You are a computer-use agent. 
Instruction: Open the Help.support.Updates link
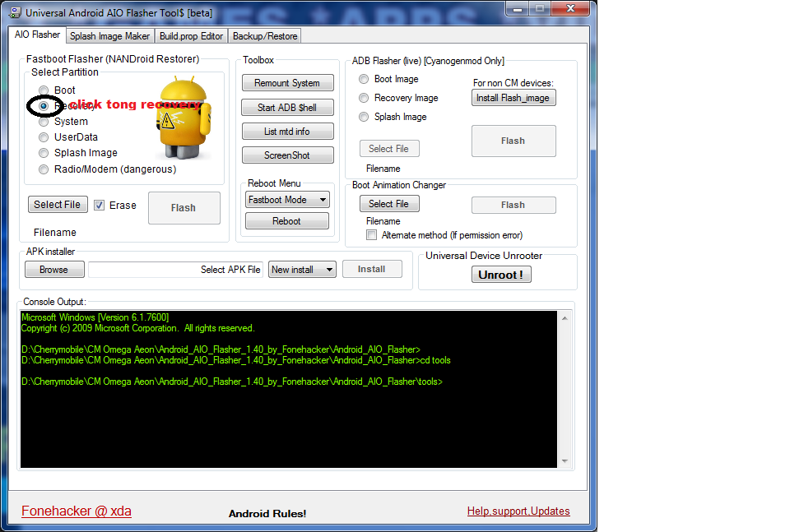pos(518,511)
